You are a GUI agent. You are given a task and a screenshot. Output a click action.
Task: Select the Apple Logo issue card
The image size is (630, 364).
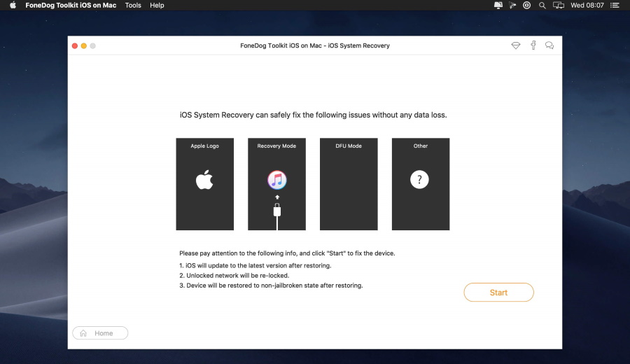[205, 184]
